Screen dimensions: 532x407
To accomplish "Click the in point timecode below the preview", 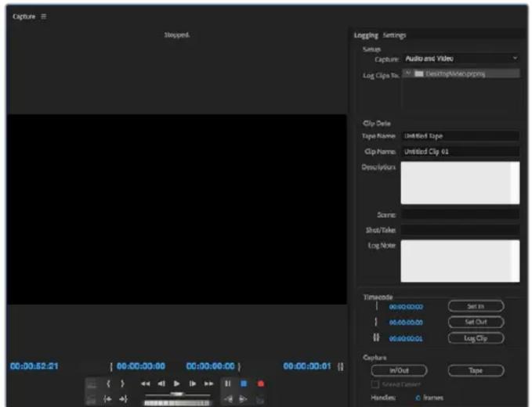I will 141,366.
